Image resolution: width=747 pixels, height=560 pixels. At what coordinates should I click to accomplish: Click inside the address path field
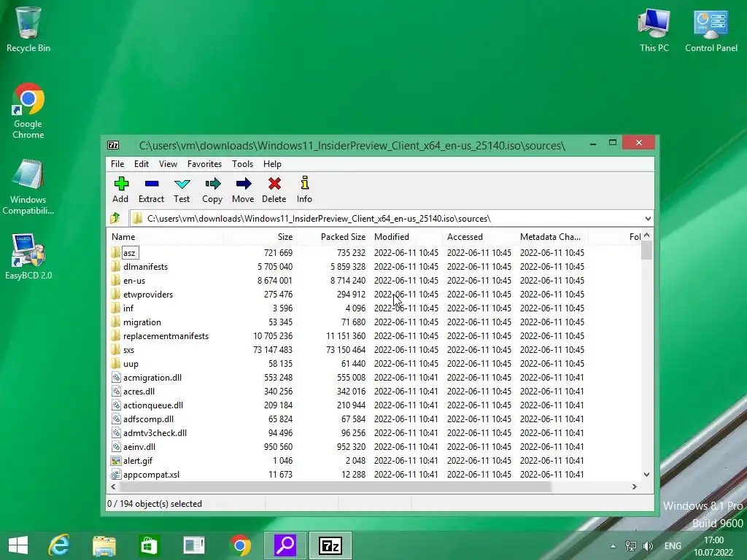(391, 219)
